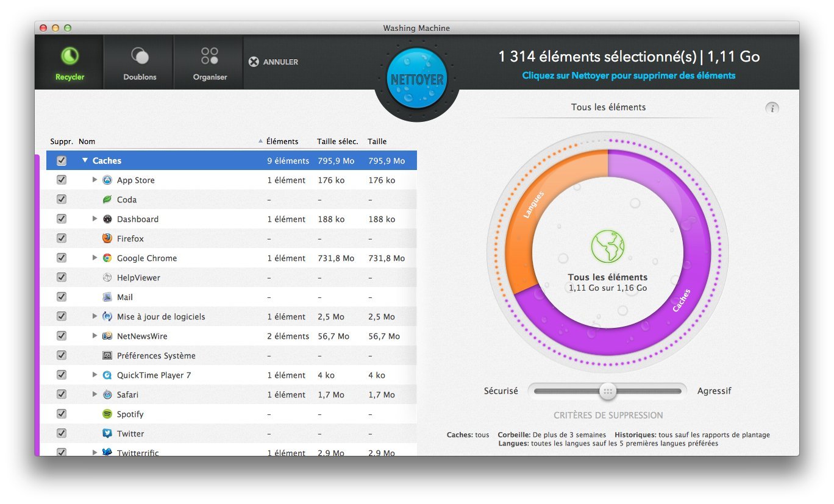Image resolution: width=834 pixels, height=504 pixels.
Task: Click the NetNewsWire 2 éléments cell
Action: pos(288,336)
